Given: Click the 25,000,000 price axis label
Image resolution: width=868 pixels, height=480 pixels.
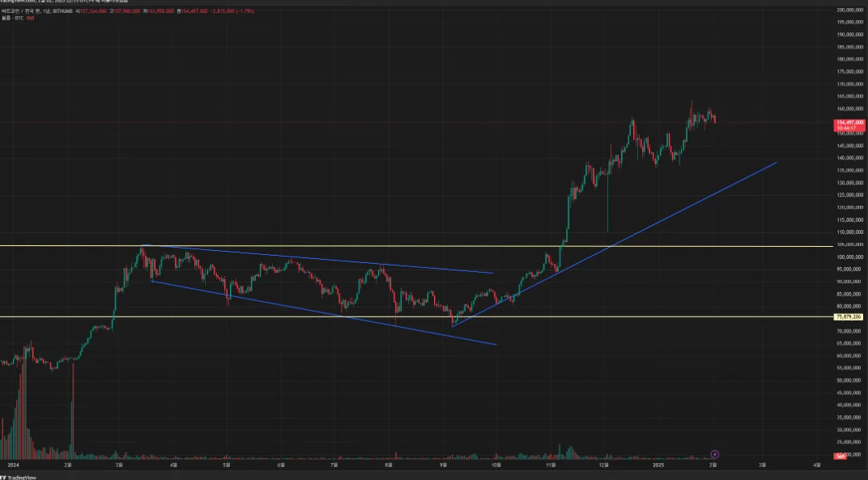Looking at the screenshot, I should coord(850,442).
